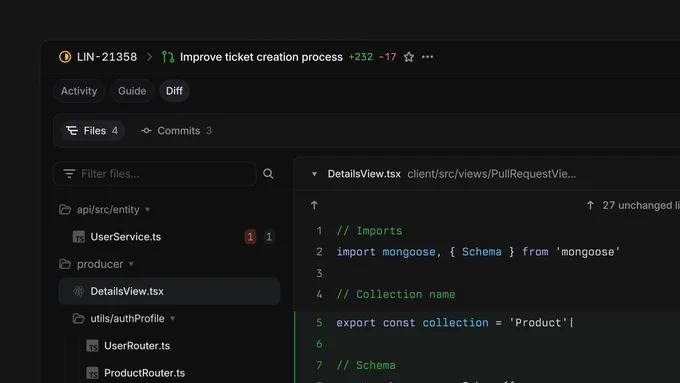Star this pull request as favorite
680x383 pixels.
409,57
